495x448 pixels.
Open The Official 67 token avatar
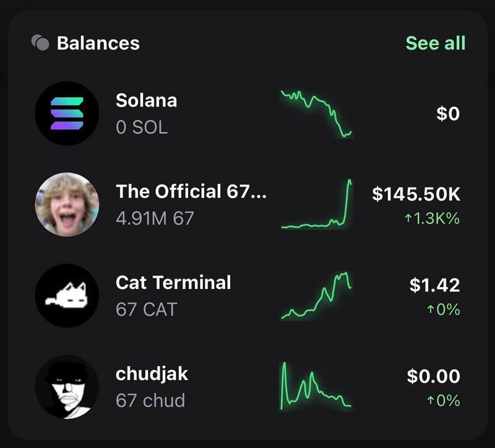point(66,204)
